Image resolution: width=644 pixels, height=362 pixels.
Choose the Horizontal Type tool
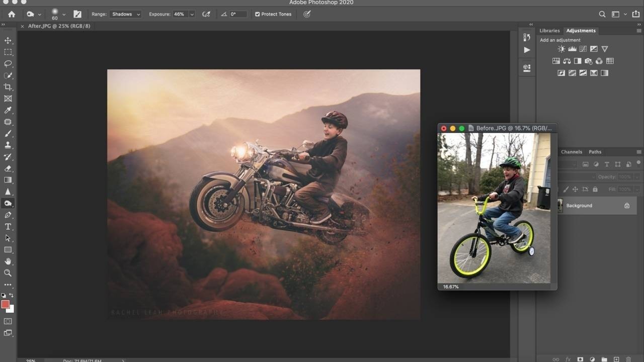pyautogui.click(x=8, y=227)
